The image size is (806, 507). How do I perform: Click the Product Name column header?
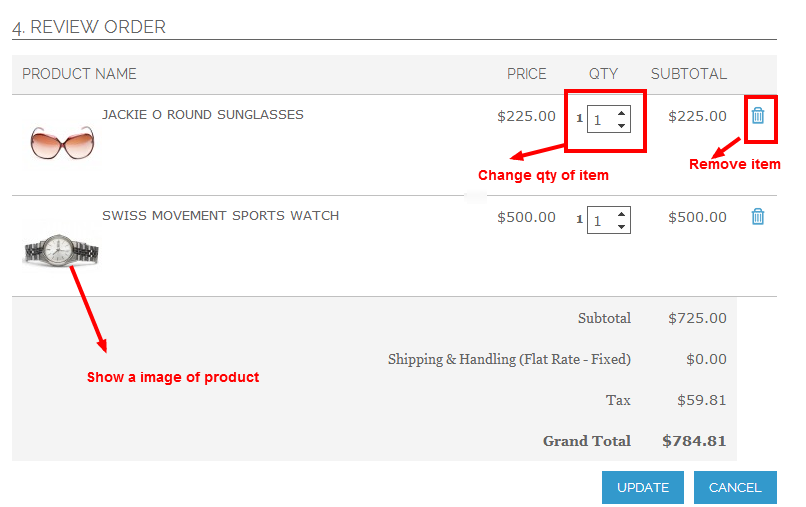[x=79, y=74]
